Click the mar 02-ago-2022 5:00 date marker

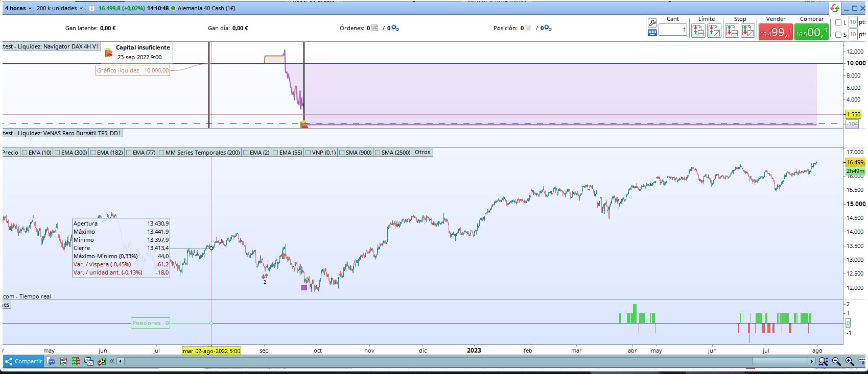coord(212,351)
